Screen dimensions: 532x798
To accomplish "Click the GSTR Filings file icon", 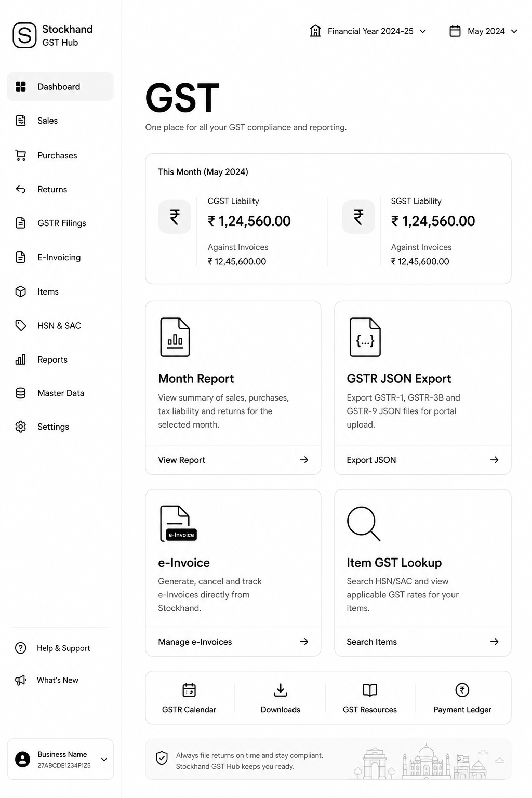I will tap(21, 223).
